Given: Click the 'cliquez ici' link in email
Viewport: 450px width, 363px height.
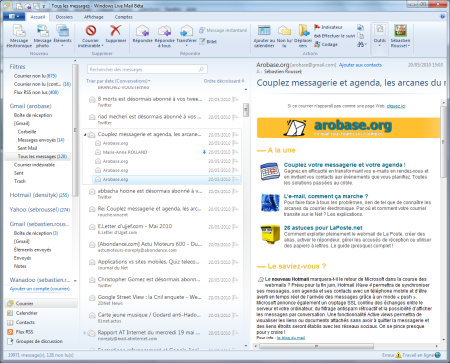Looking at the screenshot, I should [396, 106].
